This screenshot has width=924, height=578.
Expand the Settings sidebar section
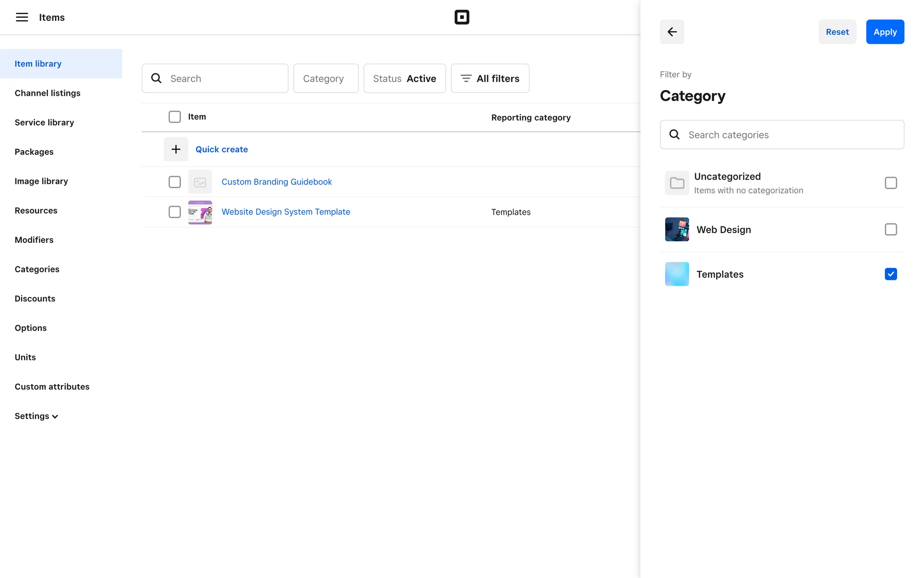[36, 416]
